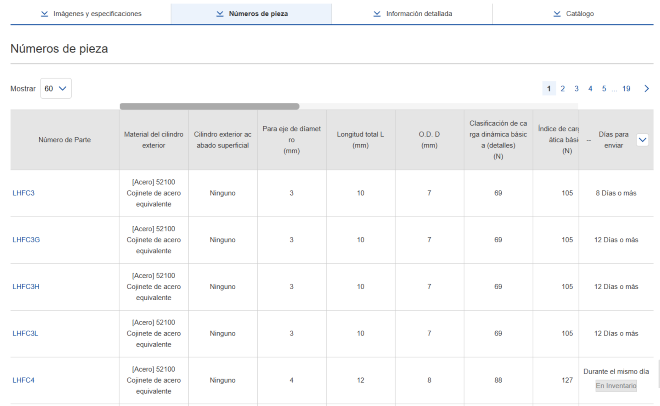Click the En Inventario badge for LHFC4
This screenshot has width=660, height=406.
pos(615,385)
